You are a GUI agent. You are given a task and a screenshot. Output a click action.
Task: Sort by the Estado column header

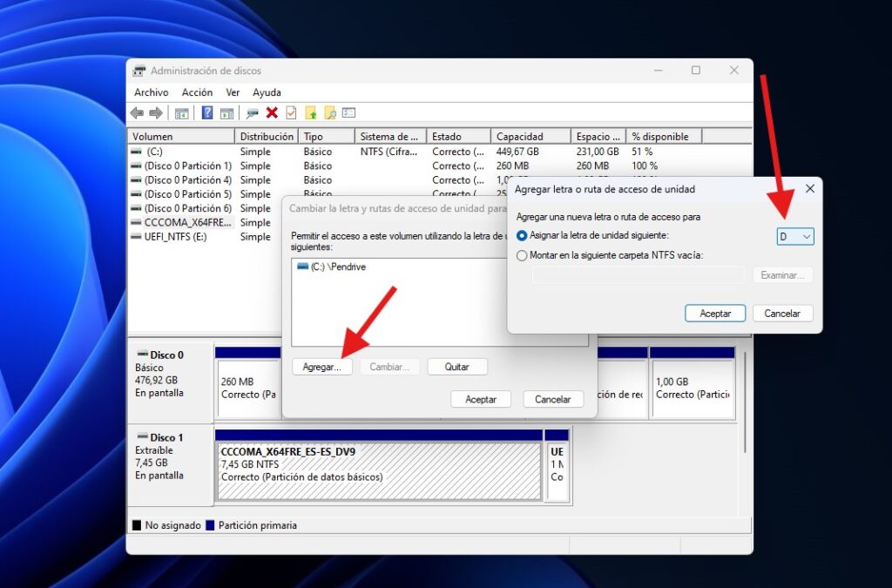click(458, 137)
